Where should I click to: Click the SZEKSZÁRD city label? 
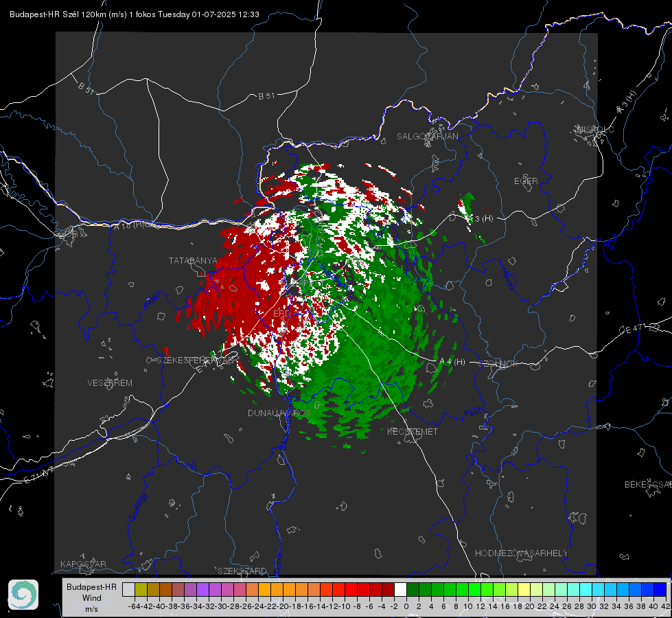click(242, 571)
